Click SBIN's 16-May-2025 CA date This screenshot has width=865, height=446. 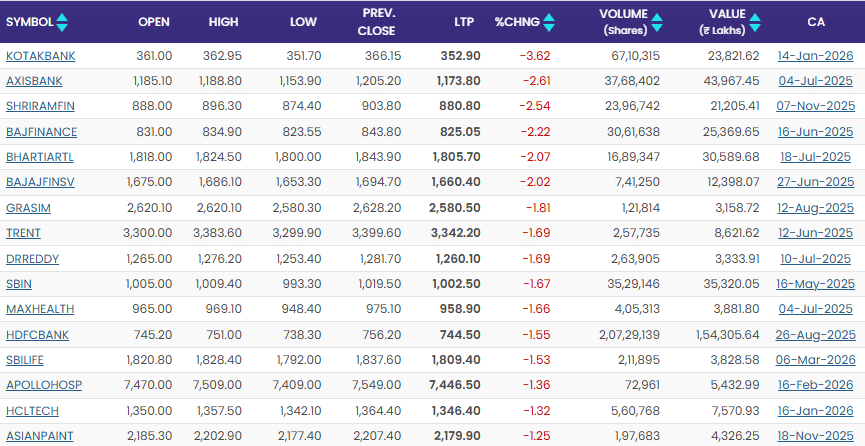click(x=815, y=284)
